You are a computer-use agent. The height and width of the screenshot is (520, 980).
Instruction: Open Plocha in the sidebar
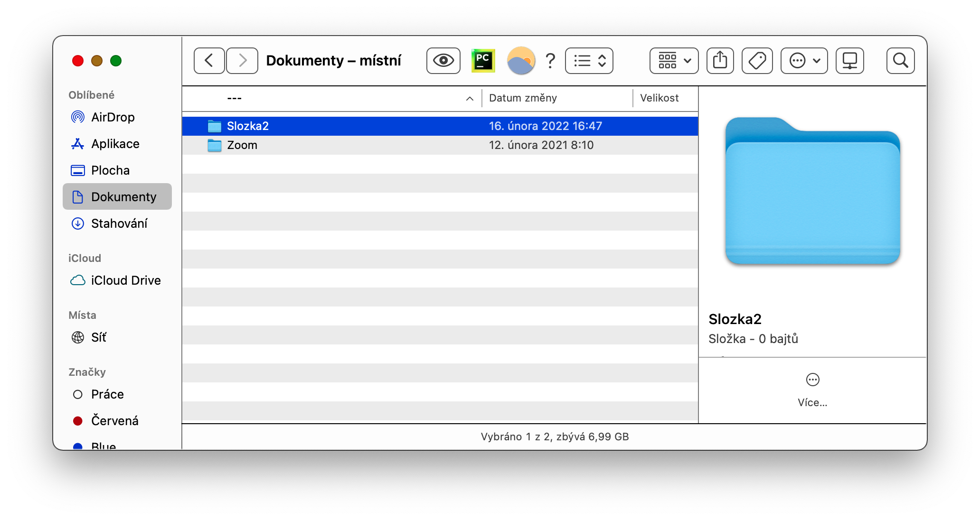pyautogui.click(x=117, y=170)
